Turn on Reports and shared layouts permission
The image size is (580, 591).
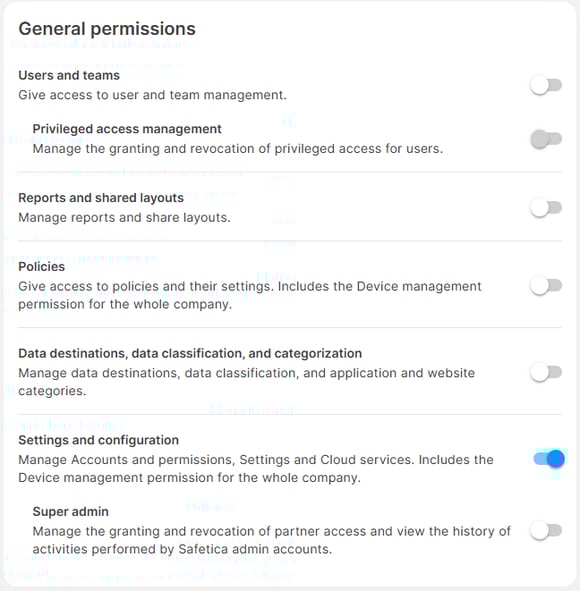(x=546, y=208)
